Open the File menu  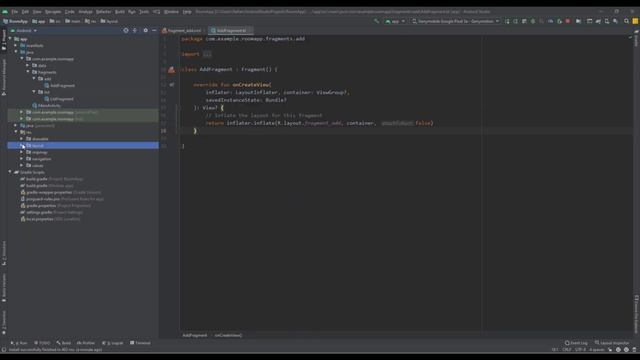pos(15,12)
